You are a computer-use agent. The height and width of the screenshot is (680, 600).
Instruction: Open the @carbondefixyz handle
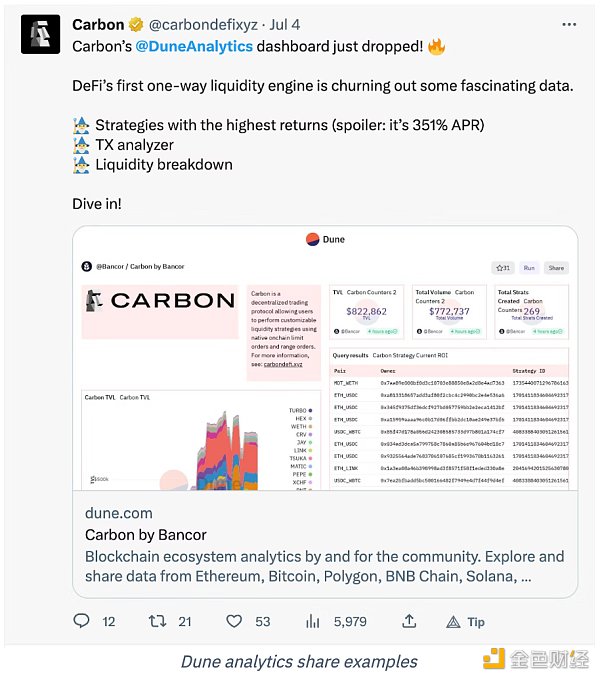pyautogui.click(x=203, y=25)
